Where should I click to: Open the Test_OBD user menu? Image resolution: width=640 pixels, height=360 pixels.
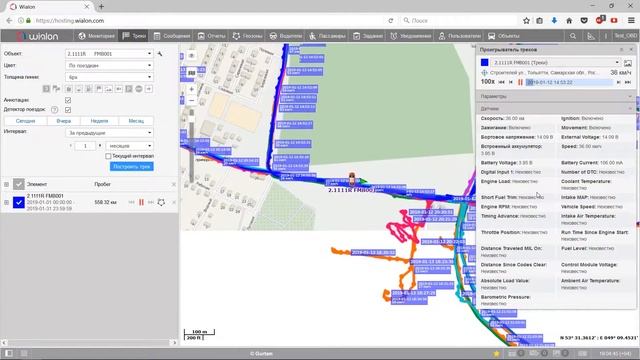point(625,36)
